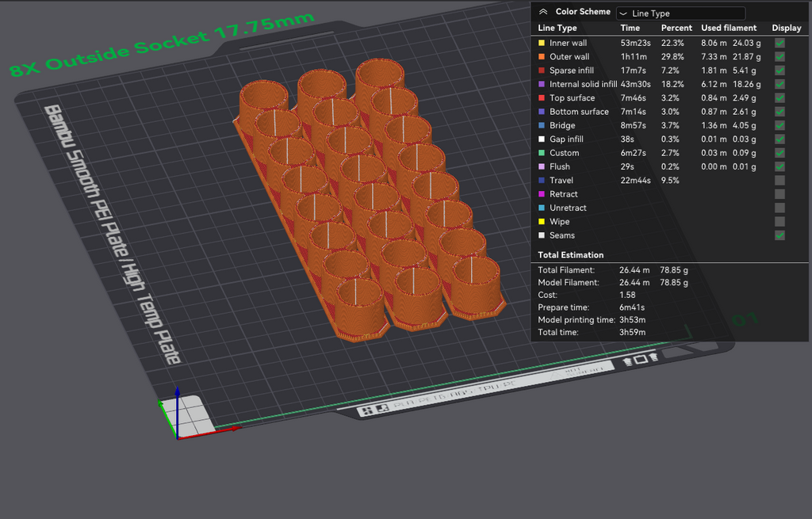Click the white Seams swatch
Screen dimensions: 812x519
(542, 235)
